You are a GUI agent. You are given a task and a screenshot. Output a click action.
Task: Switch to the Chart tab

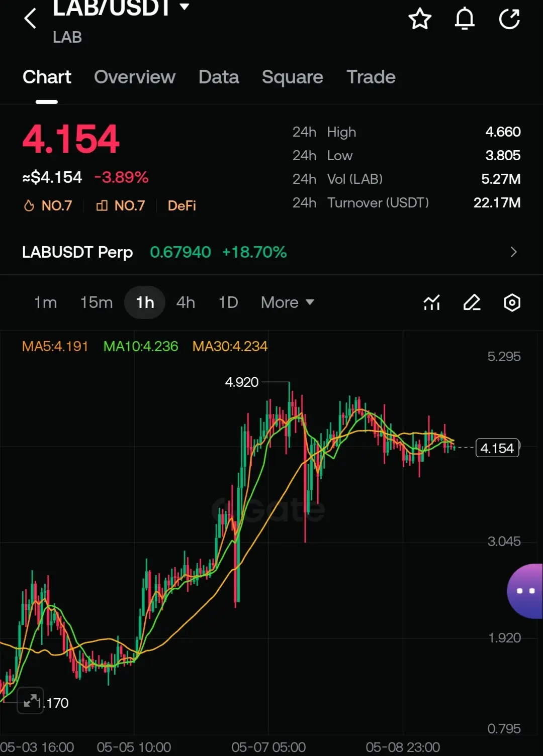(x=47, y=77)
